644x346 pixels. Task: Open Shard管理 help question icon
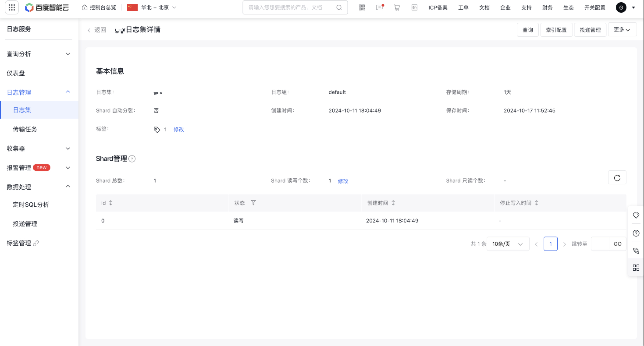pyautogui.click(x=132, y=159)
